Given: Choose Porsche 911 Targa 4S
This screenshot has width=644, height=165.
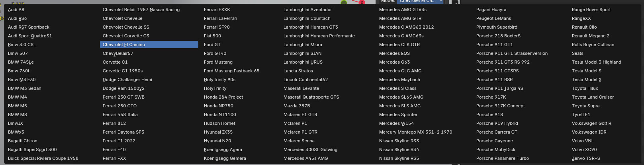Looking at the screenshot, I should click(x=499, y=88).
